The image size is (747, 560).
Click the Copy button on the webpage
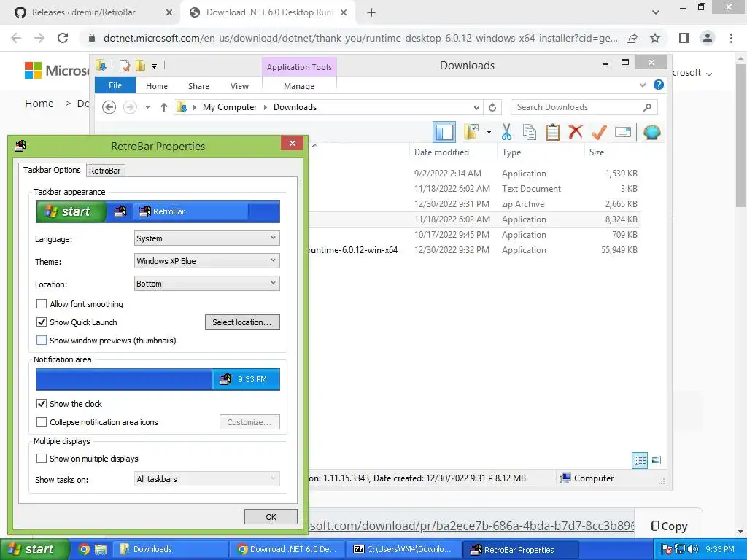(669, 526)
